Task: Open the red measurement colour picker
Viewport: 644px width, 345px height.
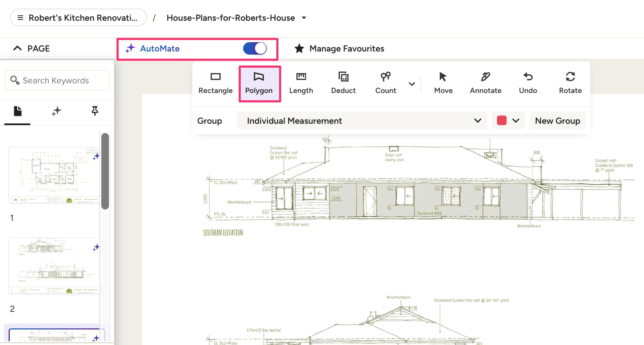Action: click(x=508, y=121)
